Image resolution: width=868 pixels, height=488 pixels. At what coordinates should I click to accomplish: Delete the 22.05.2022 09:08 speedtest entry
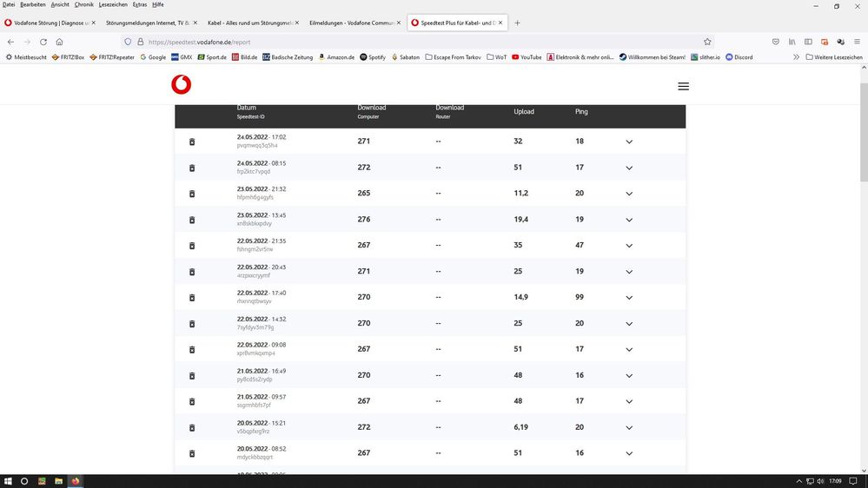coord(192,350)
